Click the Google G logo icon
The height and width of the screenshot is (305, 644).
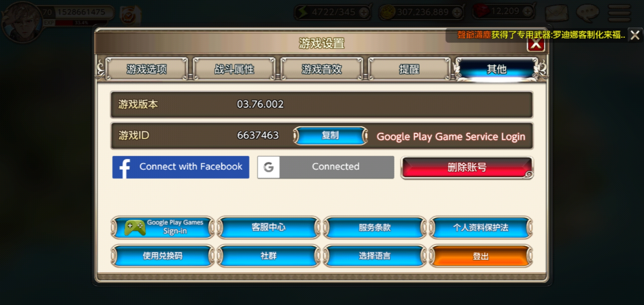pyautogui.click(x=269, y=167)
